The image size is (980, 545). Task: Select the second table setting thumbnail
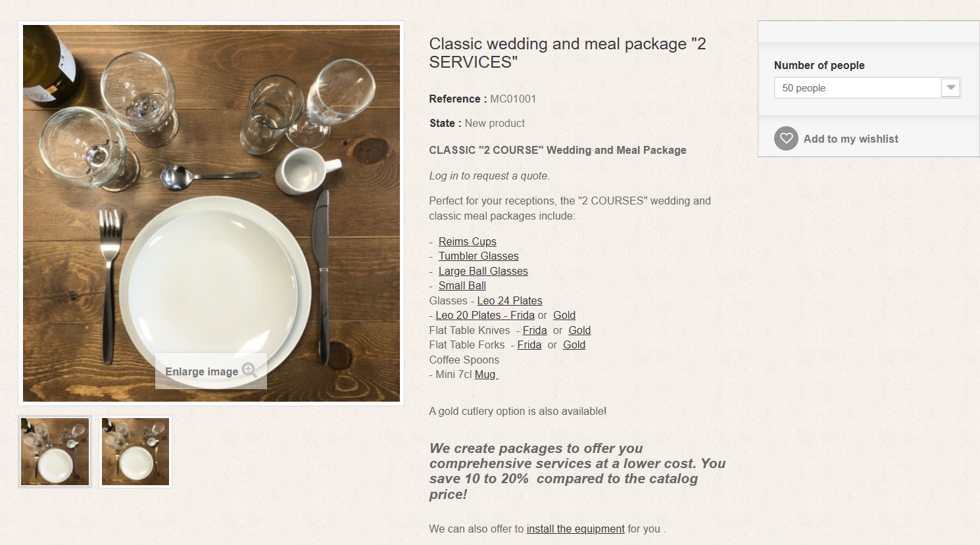[x=135, y=452]
